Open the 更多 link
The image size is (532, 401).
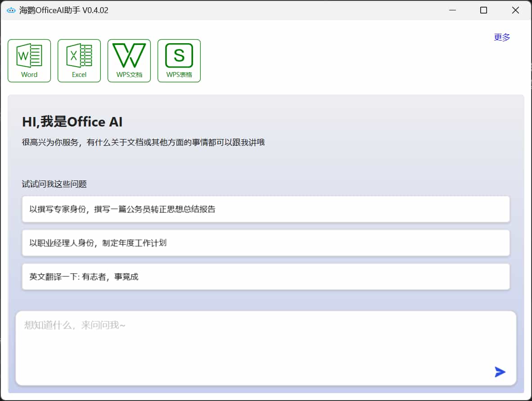502,37
